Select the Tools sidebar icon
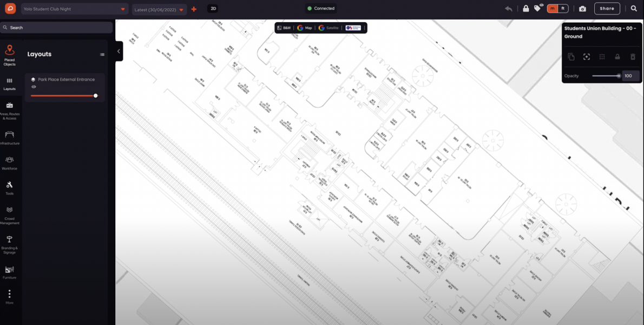This screenshot has height=325, width=644. click(9, 188)
